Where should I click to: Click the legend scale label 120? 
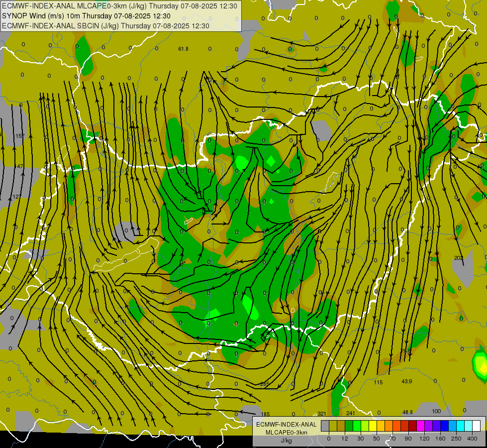[424, 439]
